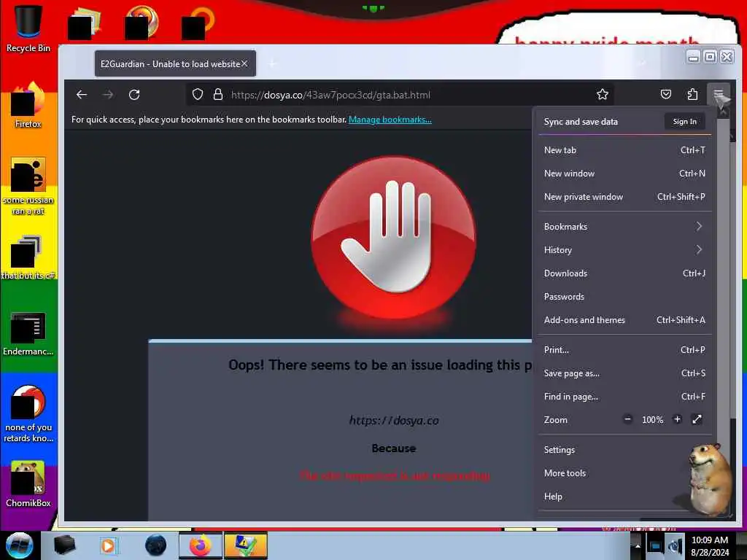Close the E2Guardian tab
This screenshot has height=560, width=747.
[244, 63]
